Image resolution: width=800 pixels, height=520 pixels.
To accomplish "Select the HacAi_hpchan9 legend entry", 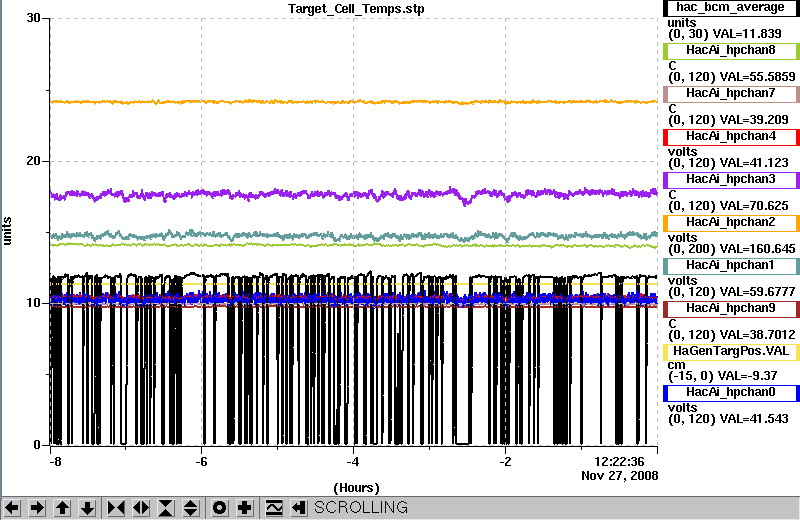I will pyautogui.click(x=731, y=309).
